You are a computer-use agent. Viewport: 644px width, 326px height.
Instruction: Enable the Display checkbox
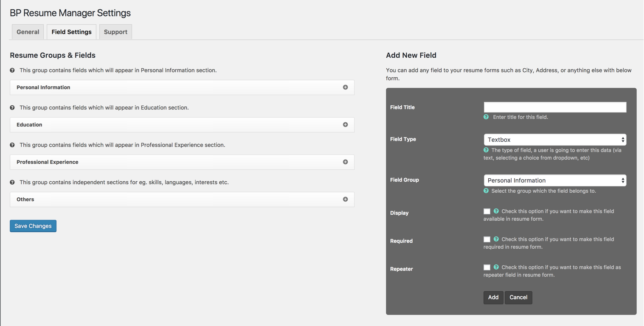(x=487, y=211)
